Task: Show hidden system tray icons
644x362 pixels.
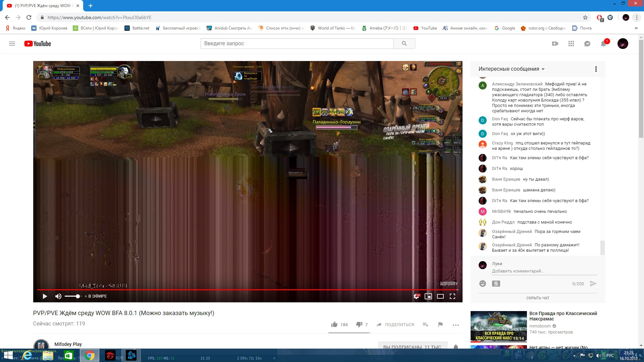Action: [x=574, y=356]
